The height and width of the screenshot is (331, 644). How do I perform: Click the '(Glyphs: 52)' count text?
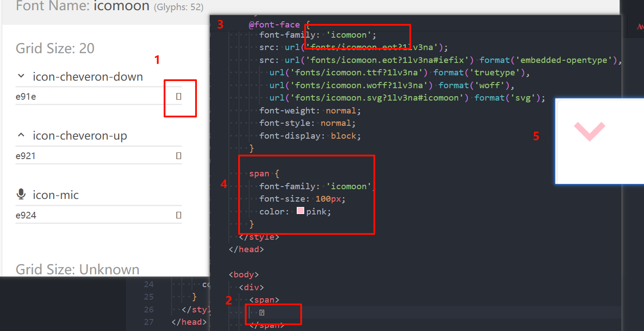click(x=178, y=7)
